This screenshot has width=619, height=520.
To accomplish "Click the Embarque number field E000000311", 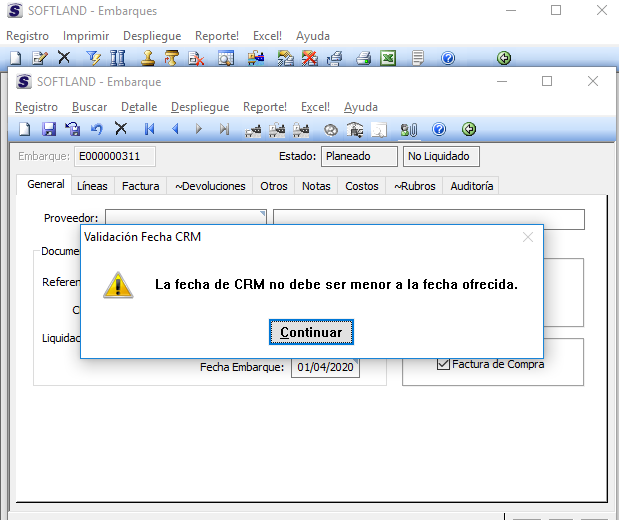I will pyautogui.click(x=115, y=156).
